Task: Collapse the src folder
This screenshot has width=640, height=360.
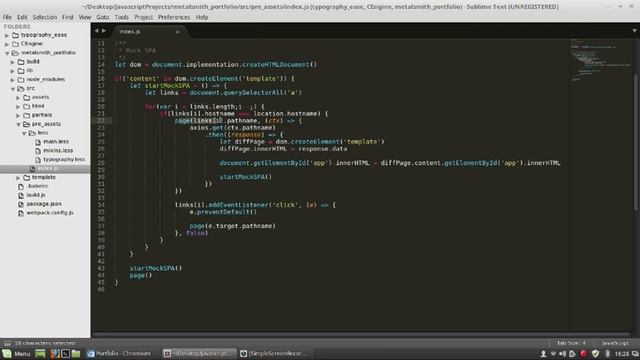Action: click(13, 89)
